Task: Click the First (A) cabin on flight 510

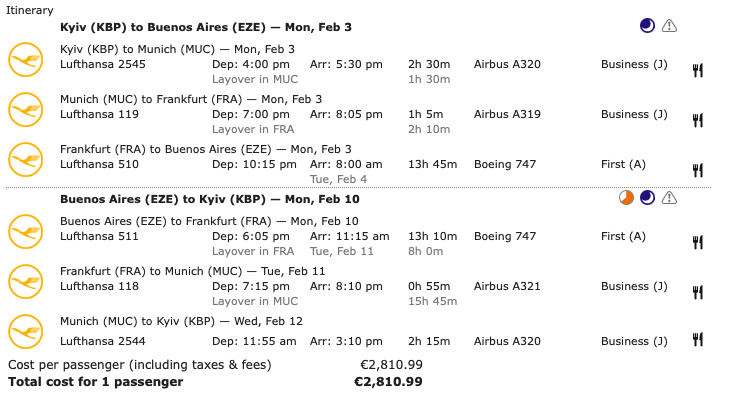Action: 623,164
